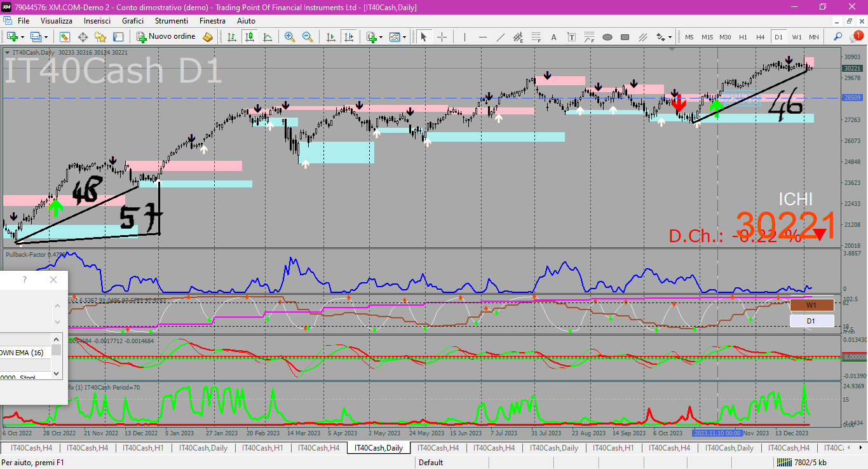Click the 'Default' profile in status bar

point(431,463)
